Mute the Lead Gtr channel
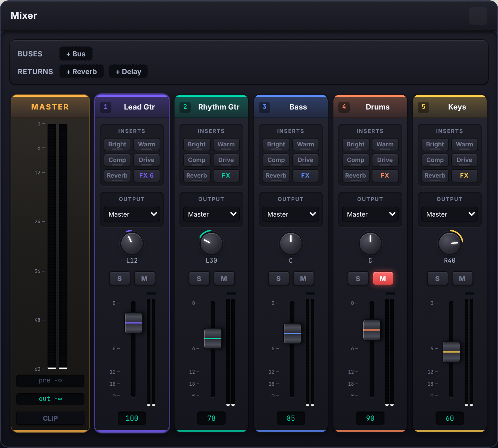The height and width of the screenshot is (448, 498). pos(144,279)
